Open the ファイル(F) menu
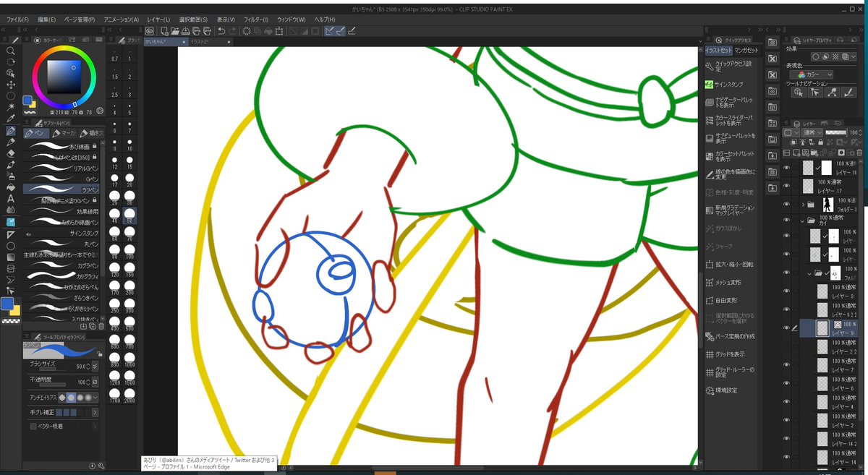868x475 pixels. pyautogui.click(x=17, y=20)
